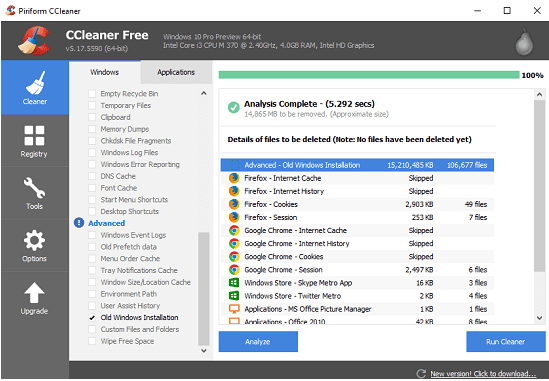The width and height of the screenshot is (549, 381).
Task: Tick the User Assist History checkbox
Action: [x=92, y=306]
